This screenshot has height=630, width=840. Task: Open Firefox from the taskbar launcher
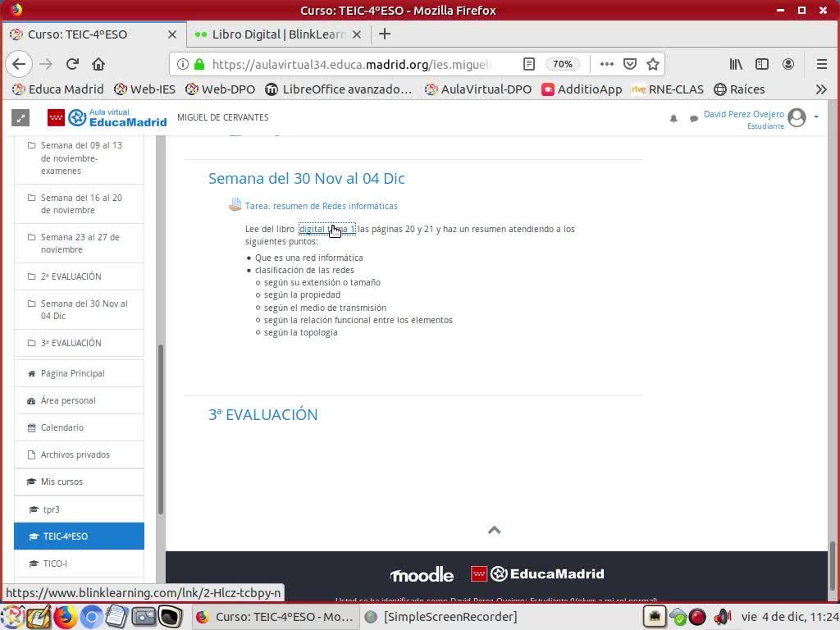[65, 617]
